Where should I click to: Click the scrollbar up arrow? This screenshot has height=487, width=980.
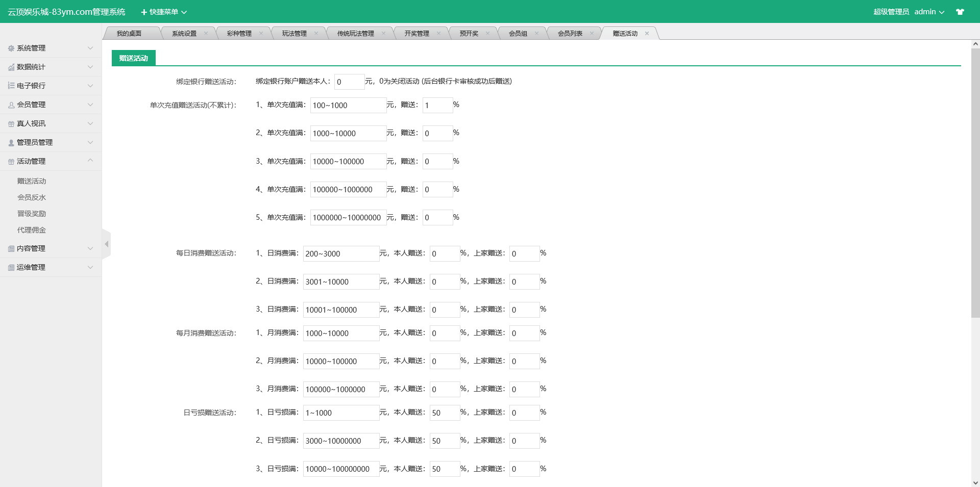tap(975, 44)
